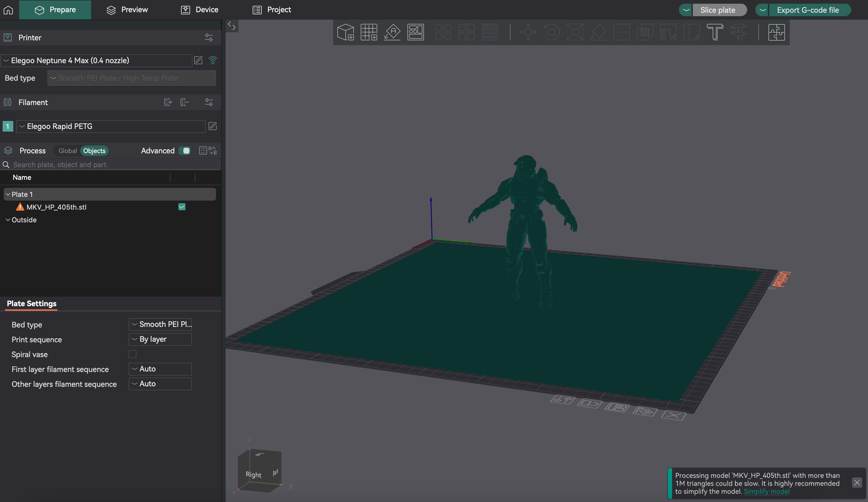Collapse the Plate 1 tree node
Viewport: 868px width, 502px height.
(8, 194)
